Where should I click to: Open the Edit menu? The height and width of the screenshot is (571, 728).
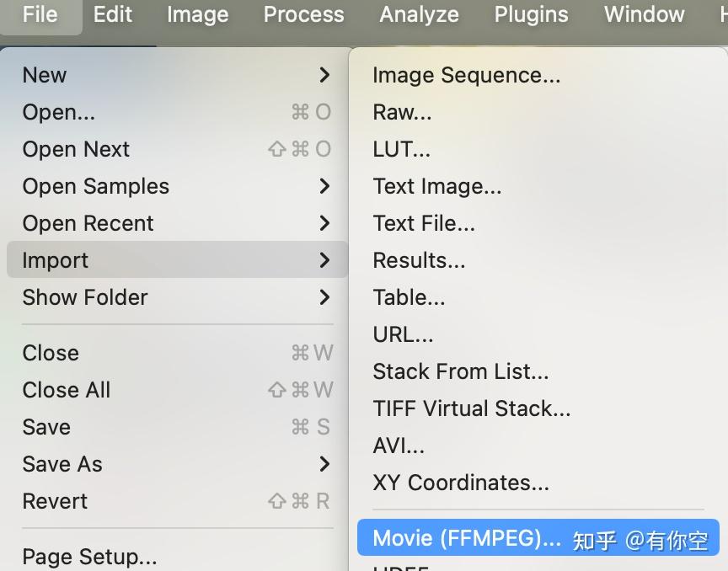click(112, 14)
